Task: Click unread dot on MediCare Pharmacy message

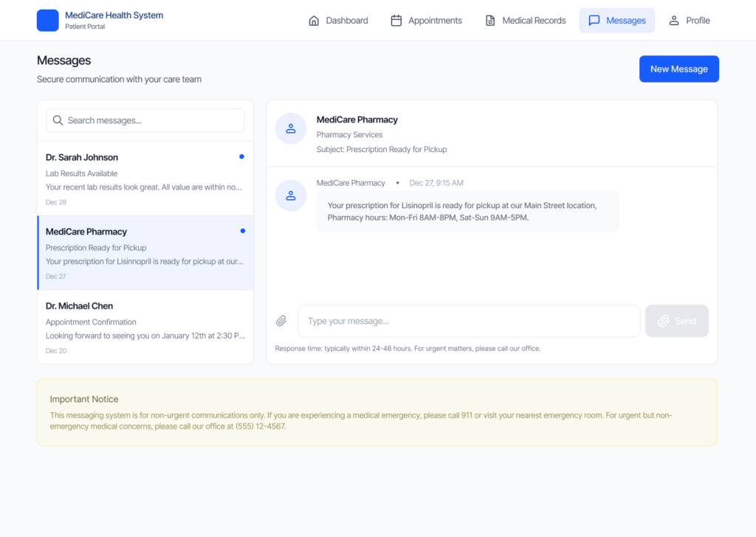Action: coord(241,231)
